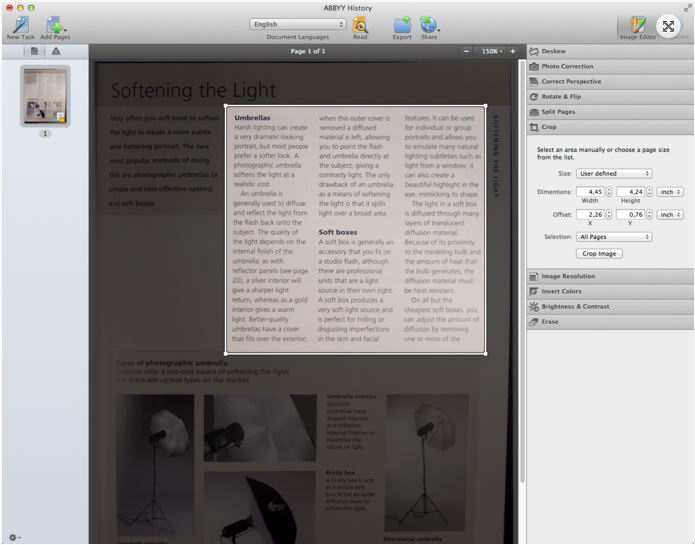695x545 pixels.
Task: Click the ABBYY History window title
Action: [x=348, y=8]
